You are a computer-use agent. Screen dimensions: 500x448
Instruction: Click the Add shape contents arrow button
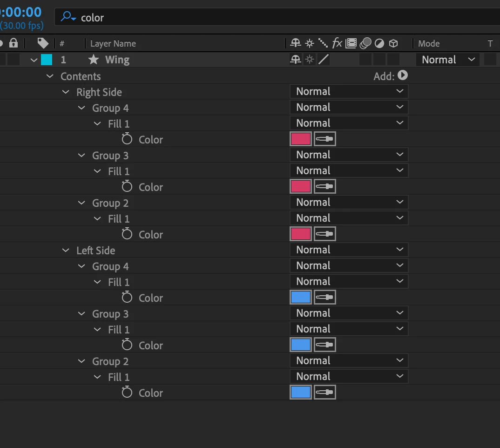[402, 75]
